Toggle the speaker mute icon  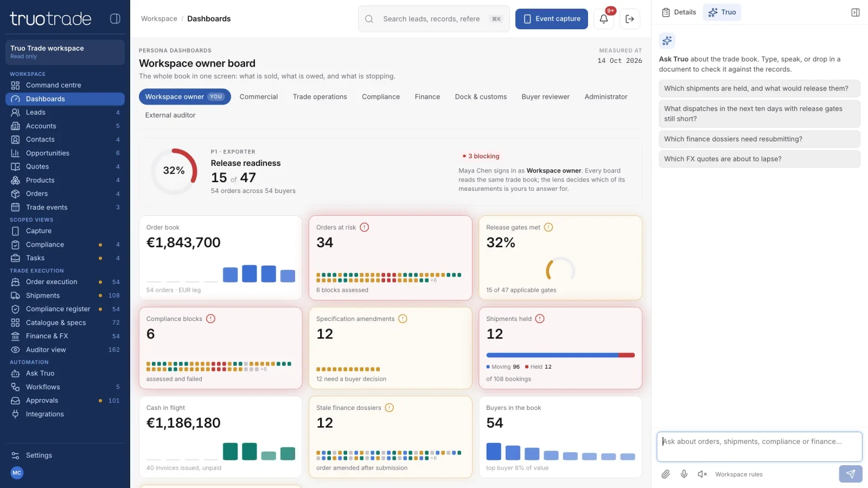[x=703, y=474]
